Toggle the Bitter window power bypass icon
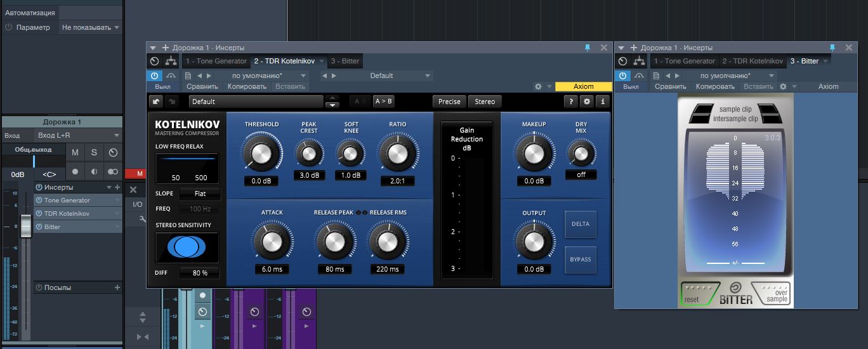This screenshot has width=868, height=349. (x=622, y=76)
